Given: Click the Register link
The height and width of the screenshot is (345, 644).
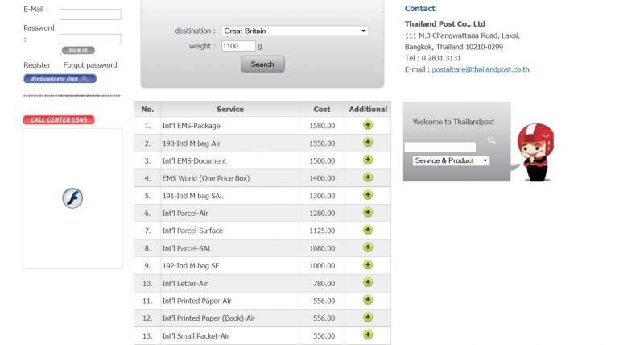Looking at the screenshot, I should pos(37,65).
